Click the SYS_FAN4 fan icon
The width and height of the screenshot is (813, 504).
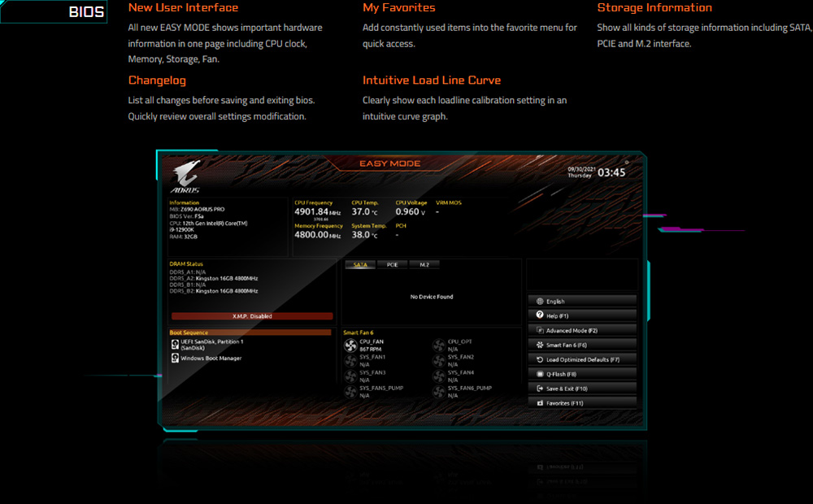click(439, 376)
